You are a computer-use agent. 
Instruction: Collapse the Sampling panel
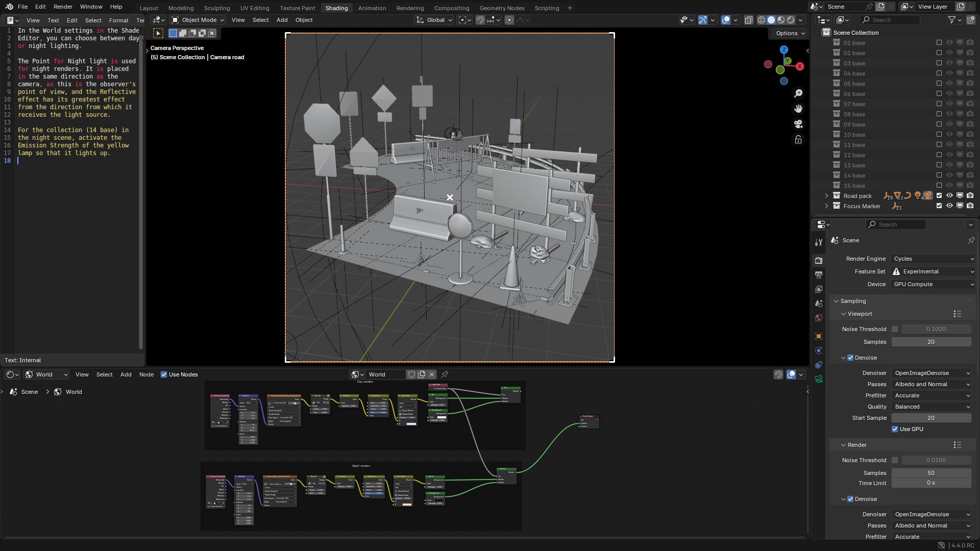pos(837,301)
